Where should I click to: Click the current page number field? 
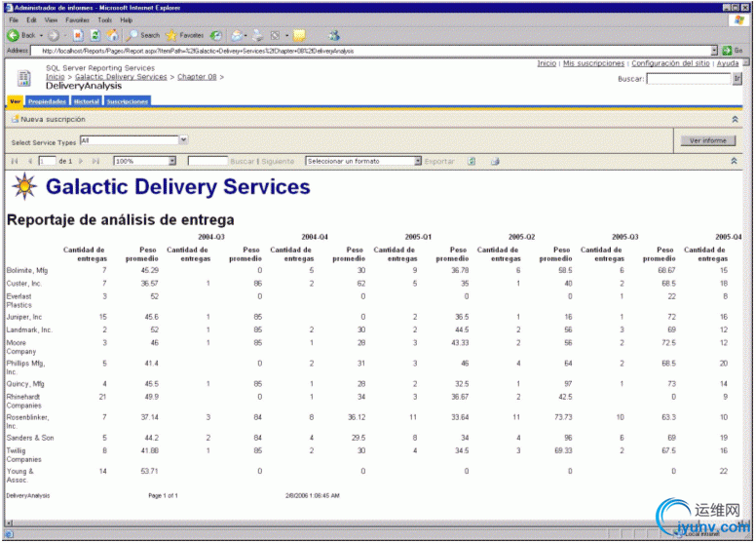coord(47,161)
